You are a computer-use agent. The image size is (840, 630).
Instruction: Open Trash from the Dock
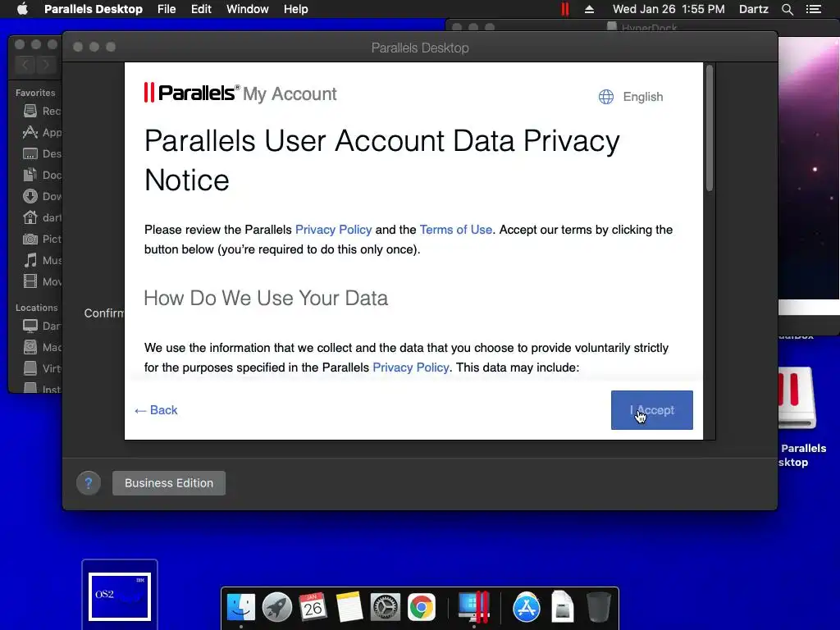click(x=598, y=608)
